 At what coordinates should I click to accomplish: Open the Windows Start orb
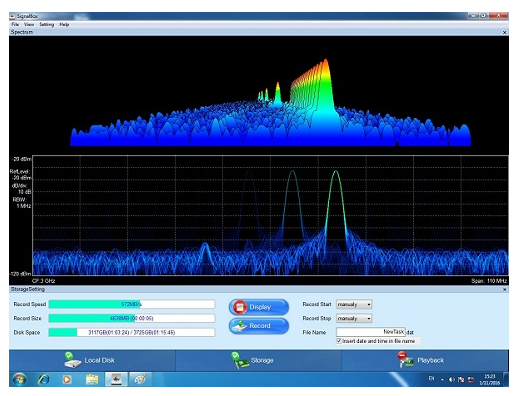[x=19, y=380]
